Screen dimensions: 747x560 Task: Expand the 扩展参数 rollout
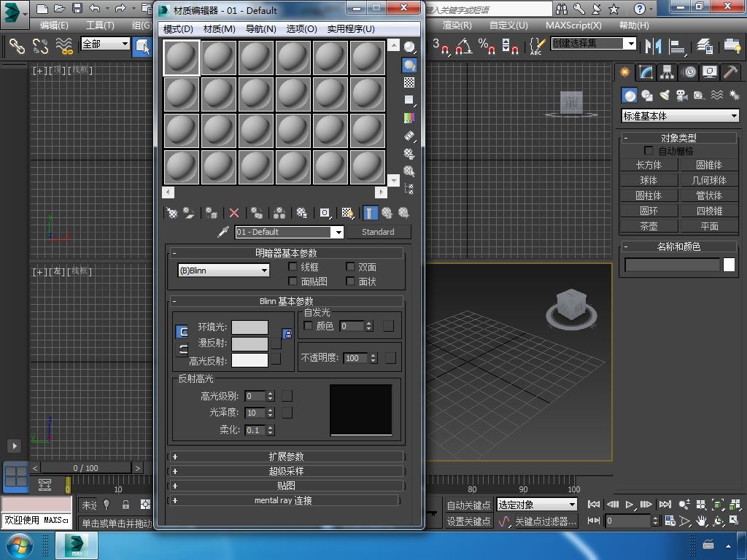286,456
